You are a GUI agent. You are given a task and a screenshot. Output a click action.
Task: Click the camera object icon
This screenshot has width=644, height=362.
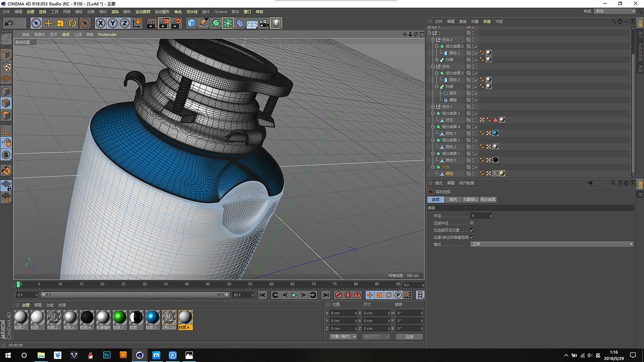(x=264, y=23)
